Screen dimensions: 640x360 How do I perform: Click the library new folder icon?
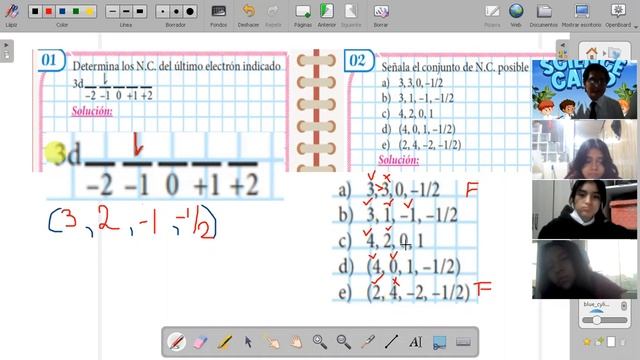(599, 342)
